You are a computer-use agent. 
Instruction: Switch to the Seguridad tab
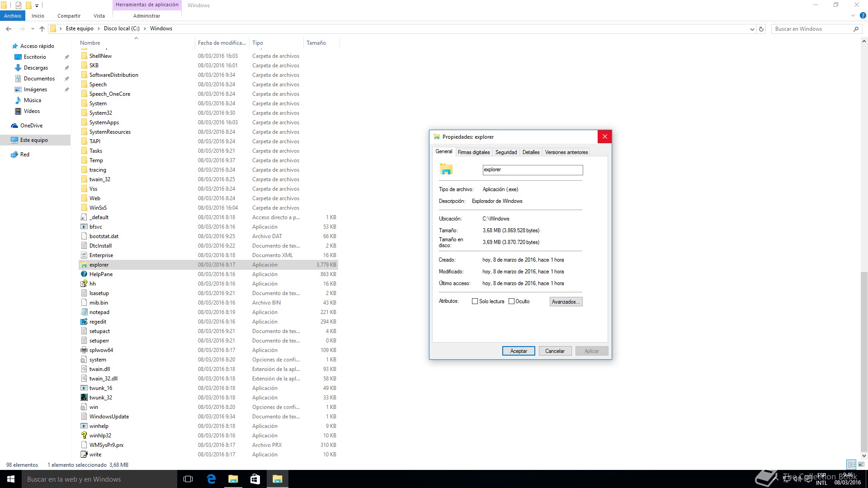click(x=506, y=152)
